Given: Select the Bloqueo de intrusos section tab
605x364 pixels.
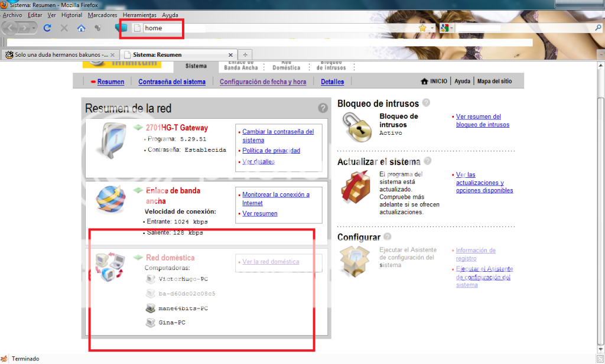Looking at the screenshot, I should pyautogui.click(x=331, y=65).
